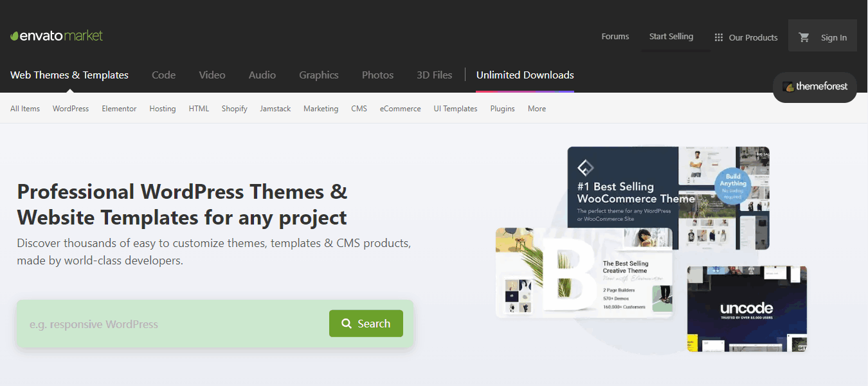Screen dimensions: 868x386
Task: Click Start Selling
Action: coord(671,37)
